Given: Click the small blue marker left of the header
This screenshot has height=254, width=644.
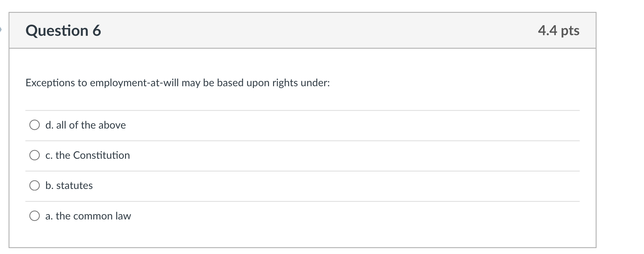Looking at the screenshot, I should [1, 30].
